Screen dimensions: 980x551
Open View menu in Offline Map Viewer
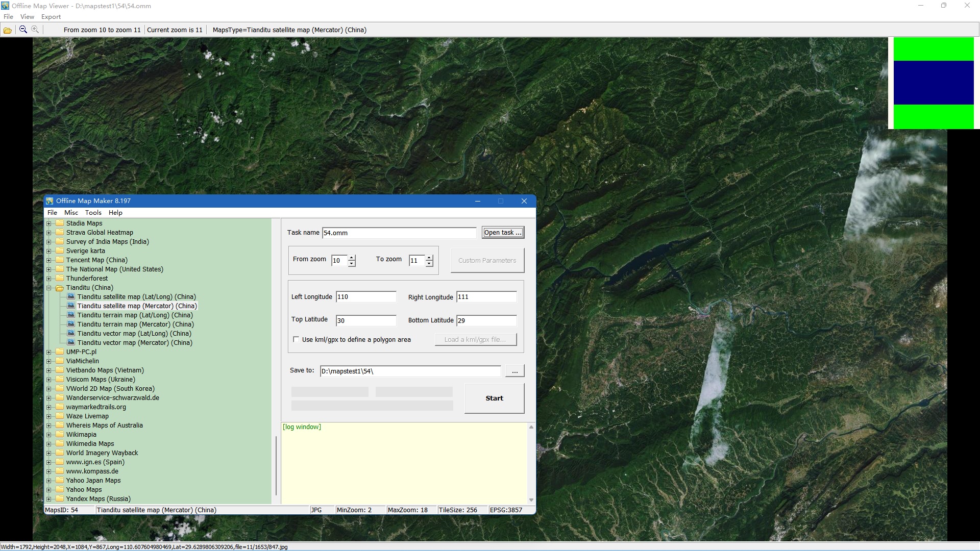[27, 17]
